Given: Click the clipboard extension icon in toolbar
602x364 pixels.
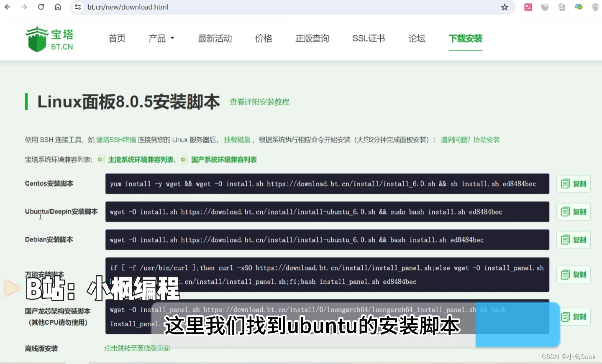Looking at the screenshot, I should [561, 7].
